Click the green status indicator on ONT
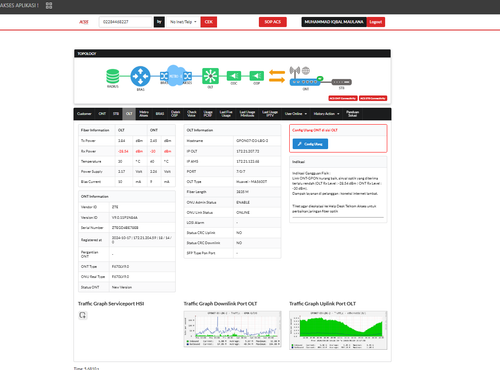The height and width of the screenshot is (370, 500). tap(320, 79)
